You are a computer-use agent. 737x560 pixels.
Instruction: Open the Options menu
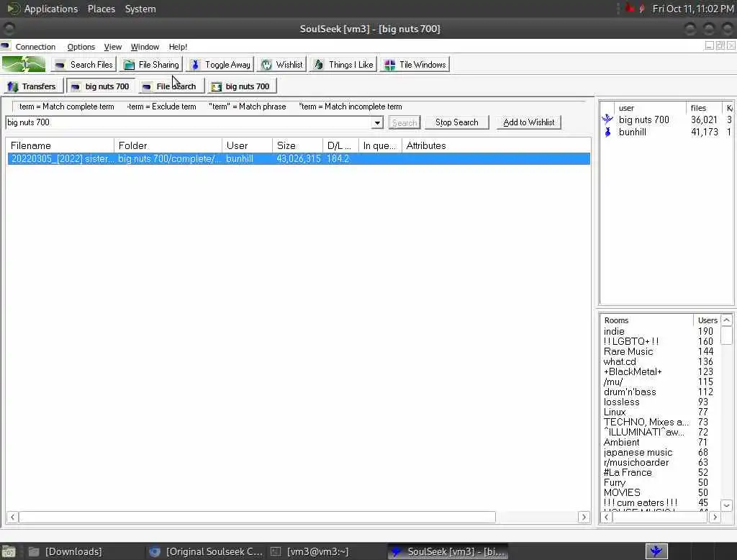click(81, 47)
